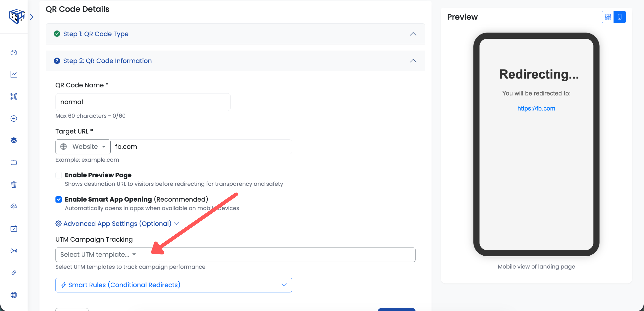
Task: Switch preview to mobile view
Action: 619,17
